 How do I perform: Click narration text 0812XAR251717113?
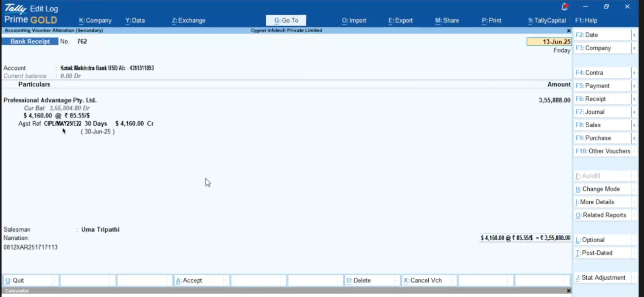tap(31, 247)
